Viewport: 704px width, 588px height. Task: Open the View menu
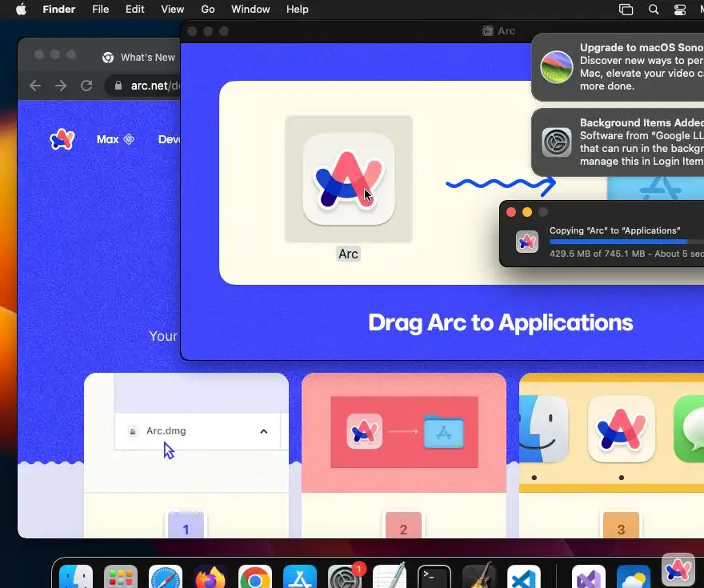[x=173, y=9]
